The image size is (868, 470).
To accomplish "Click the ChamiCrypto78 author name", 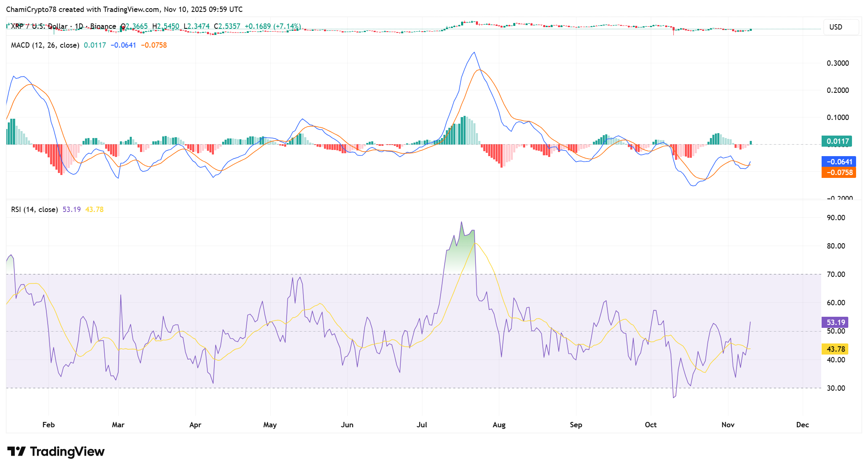I will tap(32, 9).
